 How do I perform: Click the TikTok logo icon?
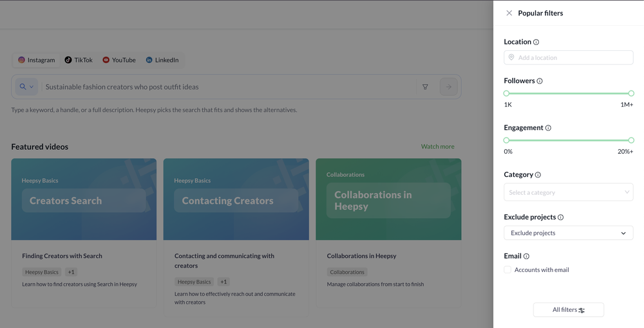pyautogui.click(x=68, y=60)
